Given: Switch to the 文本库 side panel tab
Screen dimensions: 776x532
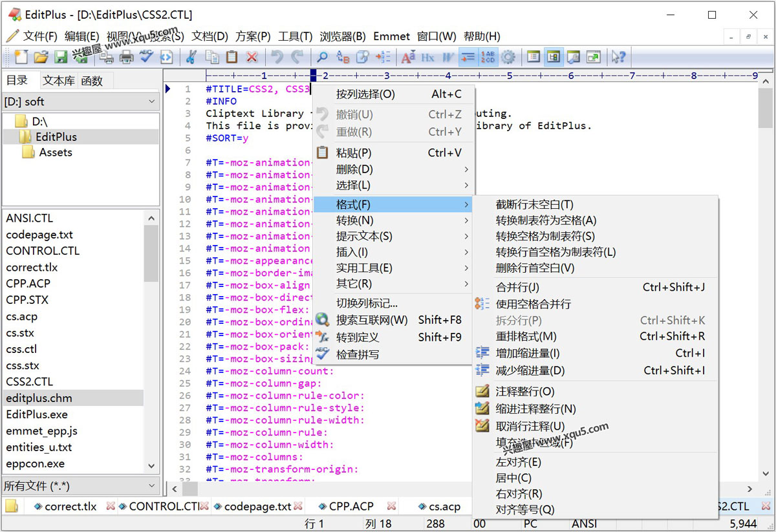Looking at the screenshot, I should tap(58, 81).
